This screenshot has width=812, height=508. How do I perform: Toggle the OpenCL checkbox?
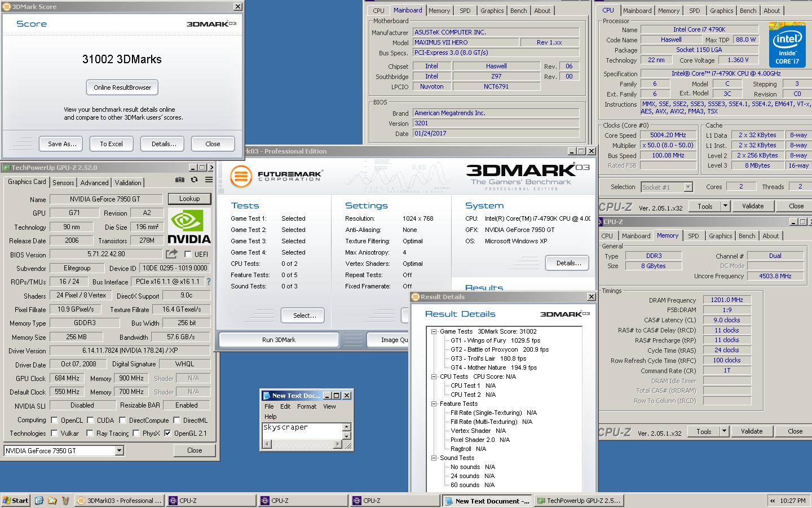tap(54, 421)
